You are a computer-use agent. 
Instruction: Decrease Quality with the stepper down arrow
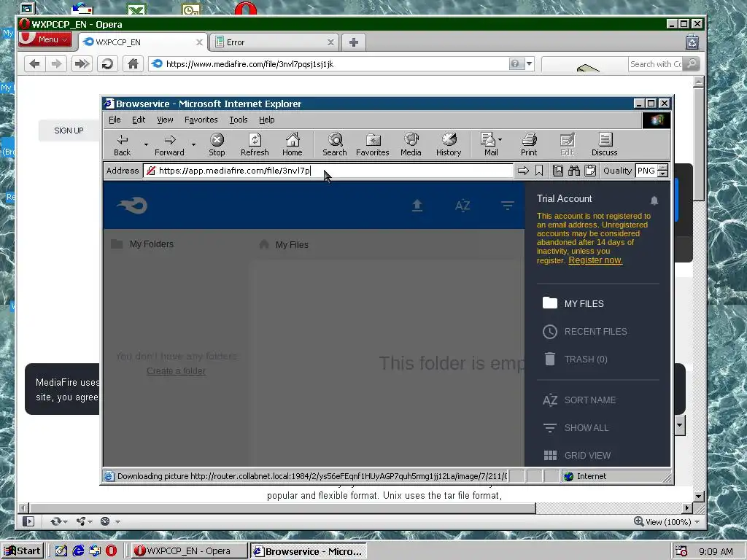(662, 174)
